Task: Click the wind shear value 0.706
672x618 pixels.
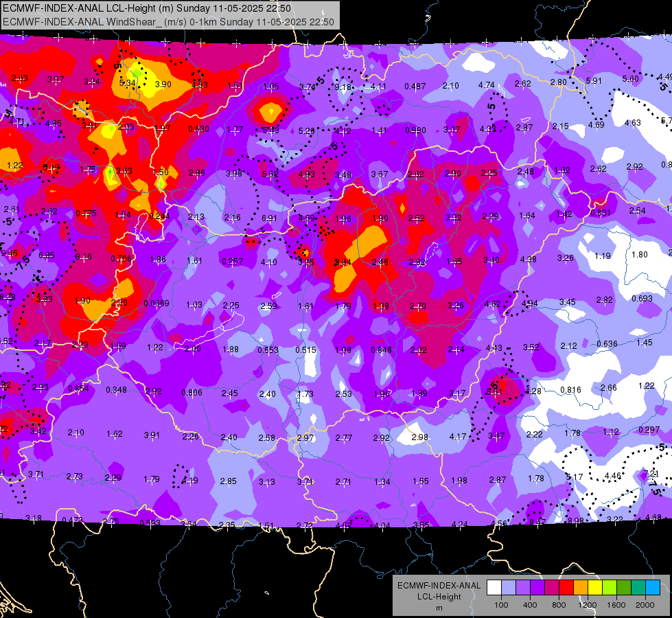Action: 121,259
